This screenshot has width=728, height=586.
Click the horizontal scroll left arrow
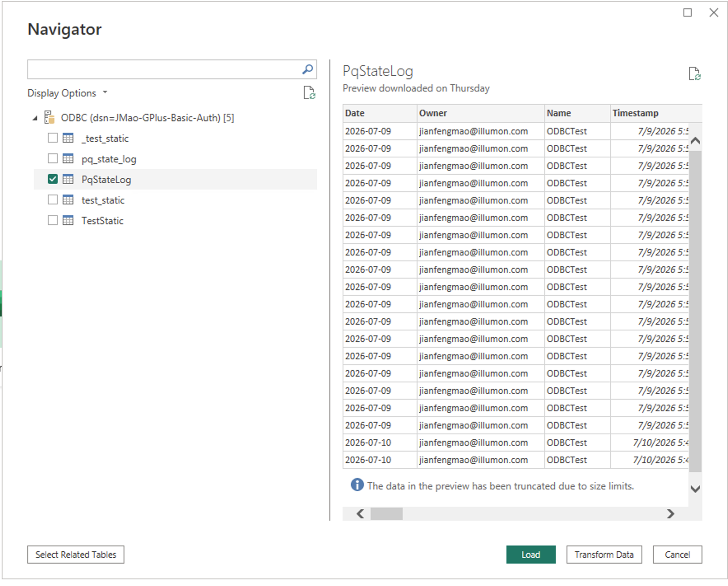(x=360, y=513)
